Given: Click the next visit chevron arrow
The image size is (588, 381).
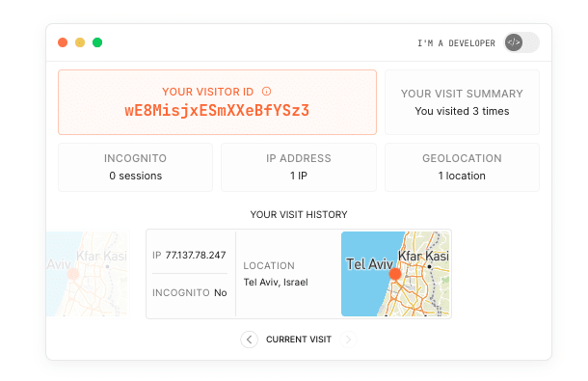Looking at the screenshot, I should click(x=348, y=340).
